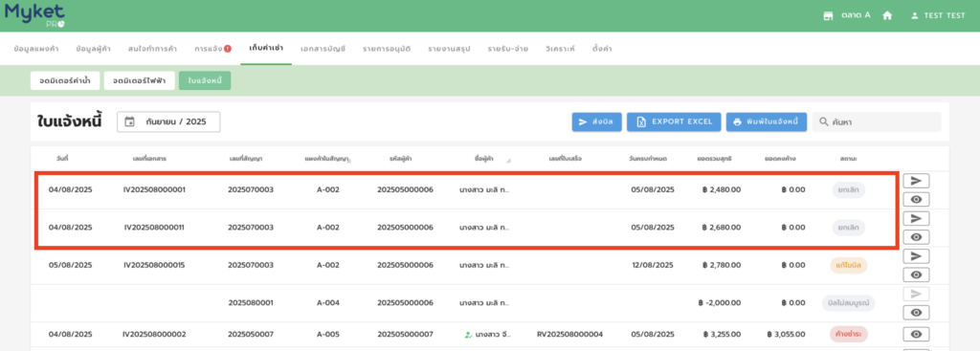Sort by the เลขที่เอกสาร column header
Viewport: 980px width, 351px height.
coord(150,160)
